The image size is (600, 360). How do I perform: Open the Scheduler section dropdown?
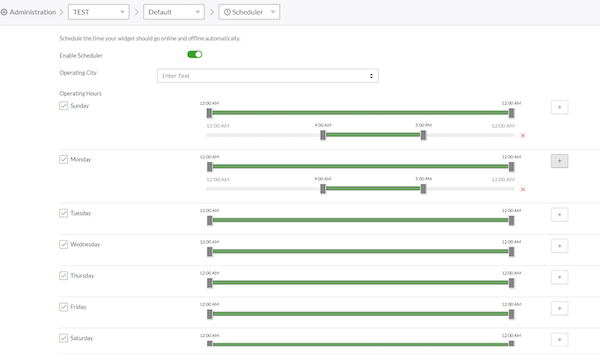point(249,12)
